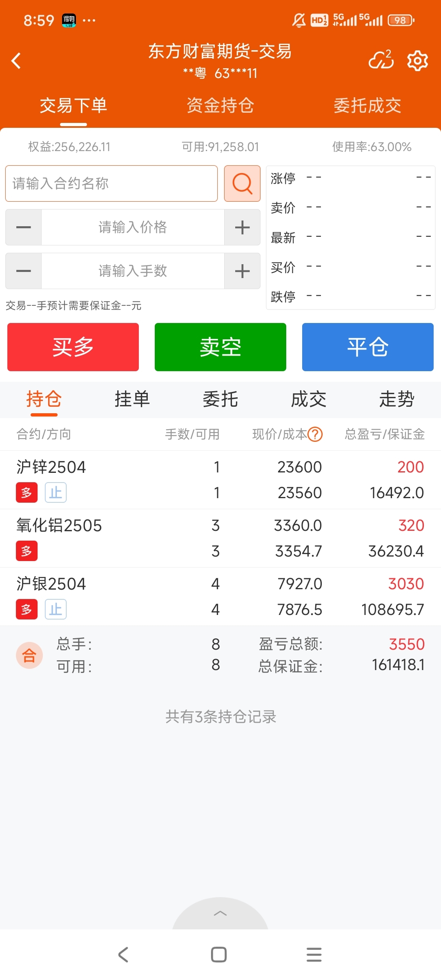
Task: Tap the cloud sync icon
Action: point(381,60)
